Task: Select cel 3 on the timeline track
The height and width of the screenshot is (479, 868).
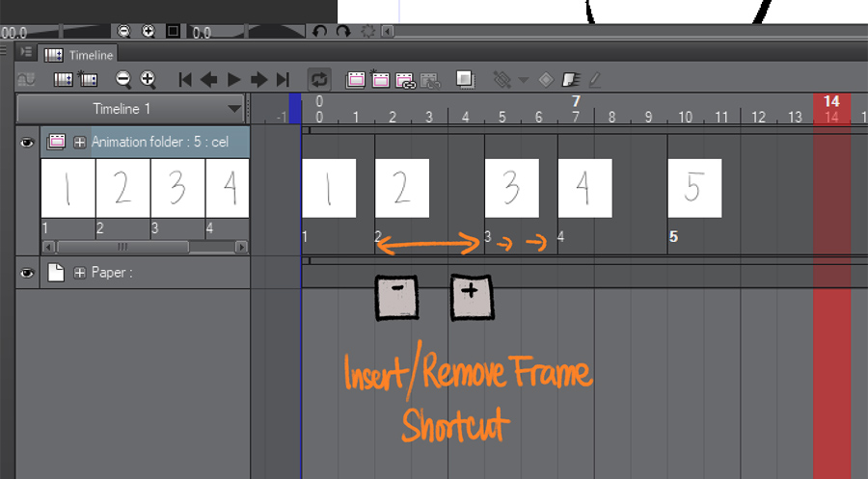Action: [511, 188]
